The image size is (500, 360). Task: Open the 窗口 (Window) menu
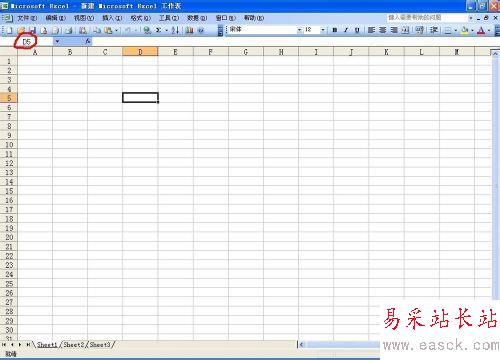(226, 18)
